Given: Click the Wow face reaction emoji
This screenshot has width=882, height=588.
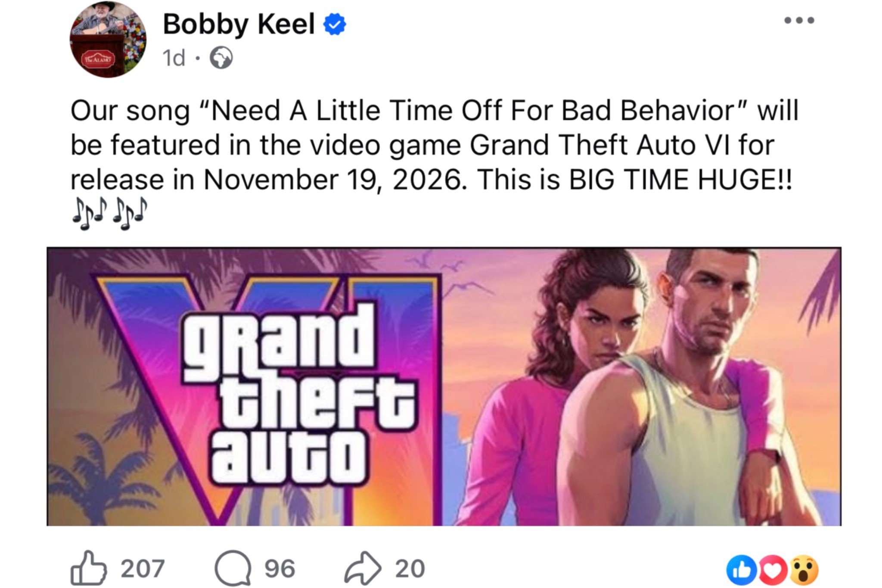Looking at the screenshot, I should click(804, 570).
